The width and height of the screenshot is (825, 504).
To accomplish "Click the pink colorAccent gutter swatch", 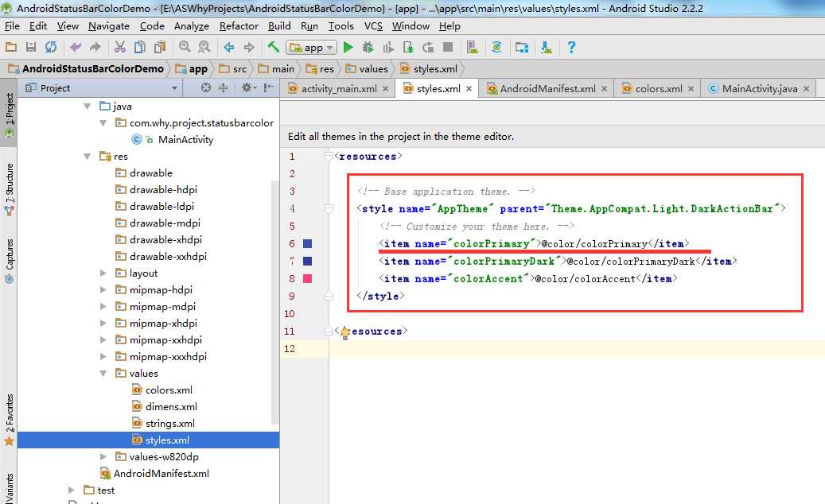I will click(308, 278).
